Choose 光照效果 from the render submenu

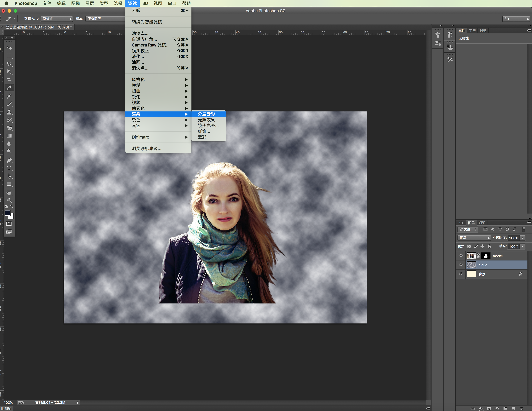[x=208, y=120]
